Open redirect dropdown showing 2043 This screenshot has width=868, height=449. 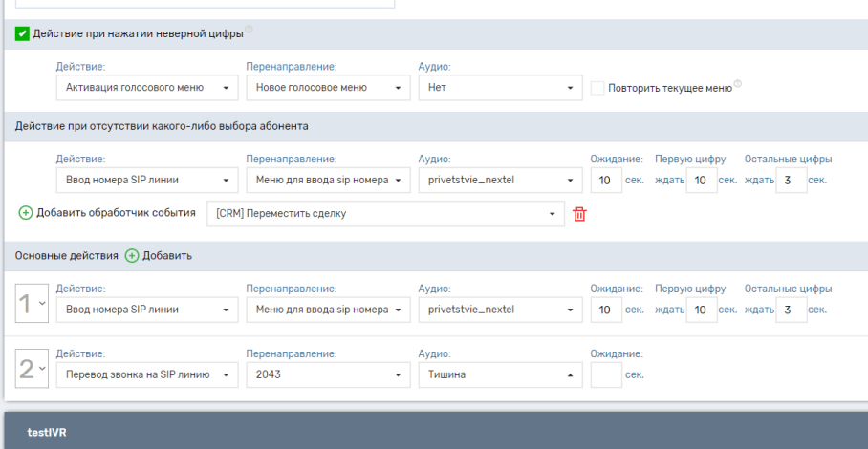327,375
